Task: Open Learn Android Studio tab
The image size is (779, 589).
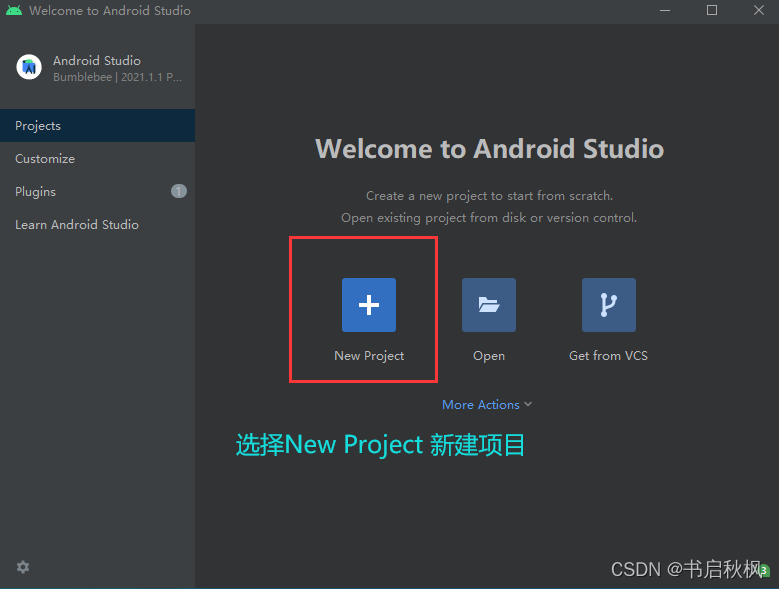Action: [x=97, y=224]
